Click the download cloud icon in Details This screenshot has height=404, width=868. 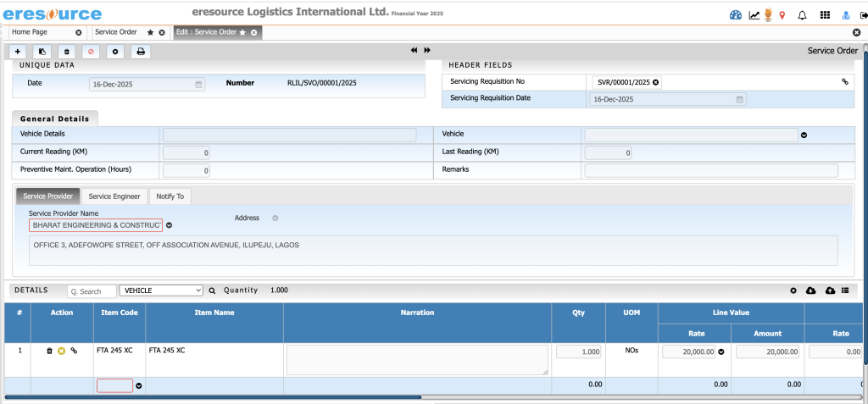(811, 291)
